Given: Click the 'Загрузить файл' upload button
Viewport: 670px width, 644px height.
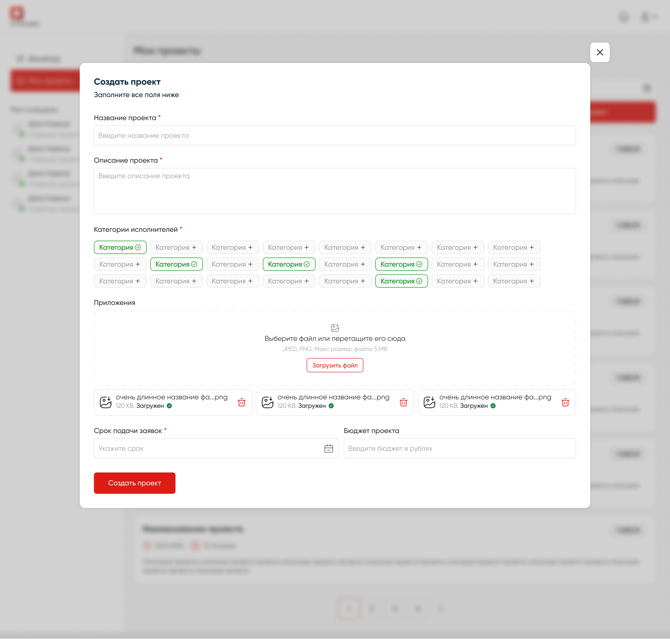Looking at the screenshot, I should tap(335, 365).
